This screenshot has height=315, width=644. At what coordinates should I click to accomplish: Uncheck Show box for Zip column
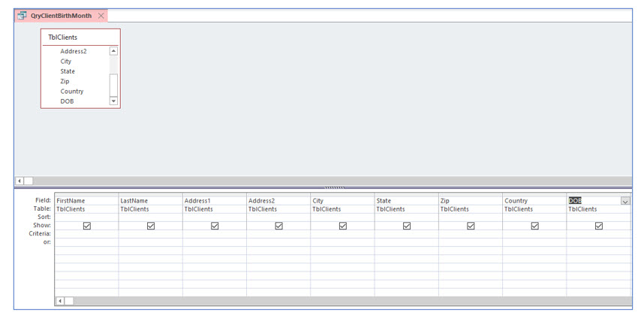point(471,226)
